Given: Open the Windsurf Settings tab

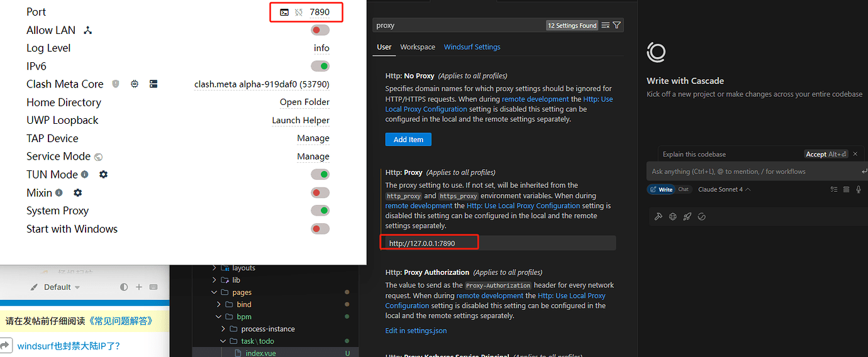Looking at the screenshot, I should point(472,47).
